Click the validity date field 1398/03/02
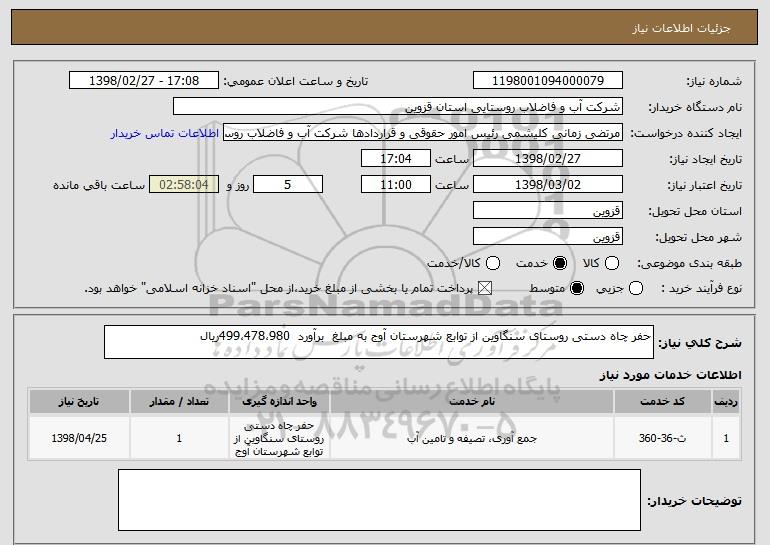The width and height of the screenshot is (770, 545). click(548, 185)
